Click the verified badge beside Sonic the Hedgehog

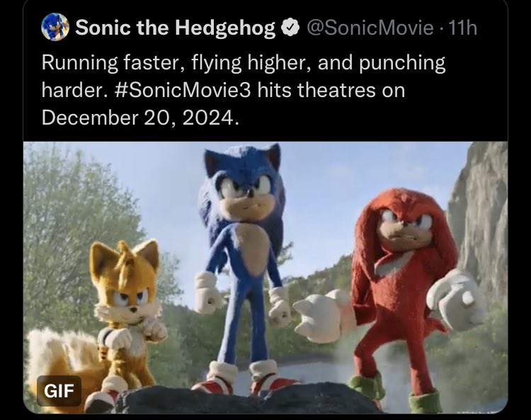290,28
